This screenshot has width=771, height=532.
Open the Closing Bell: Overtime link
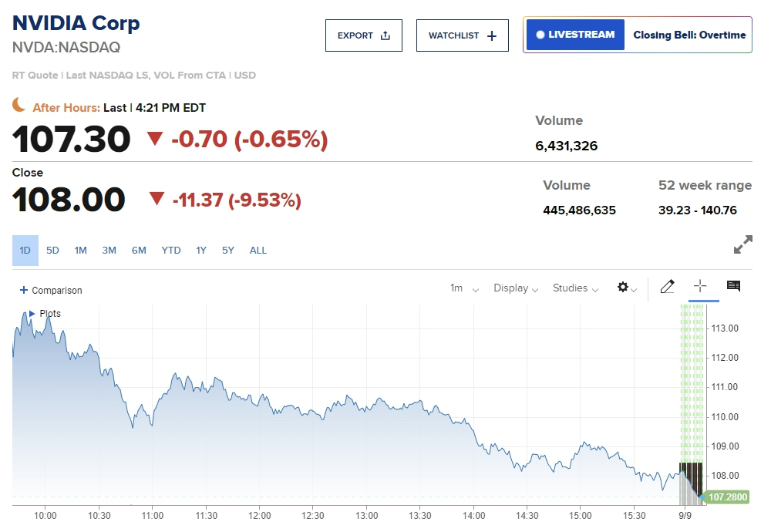pos(689,35)
